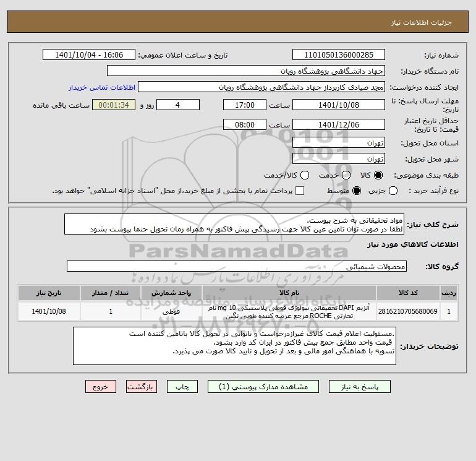
Task: Click the price validity date 1401/12/06 field
Action: (339, 124)
